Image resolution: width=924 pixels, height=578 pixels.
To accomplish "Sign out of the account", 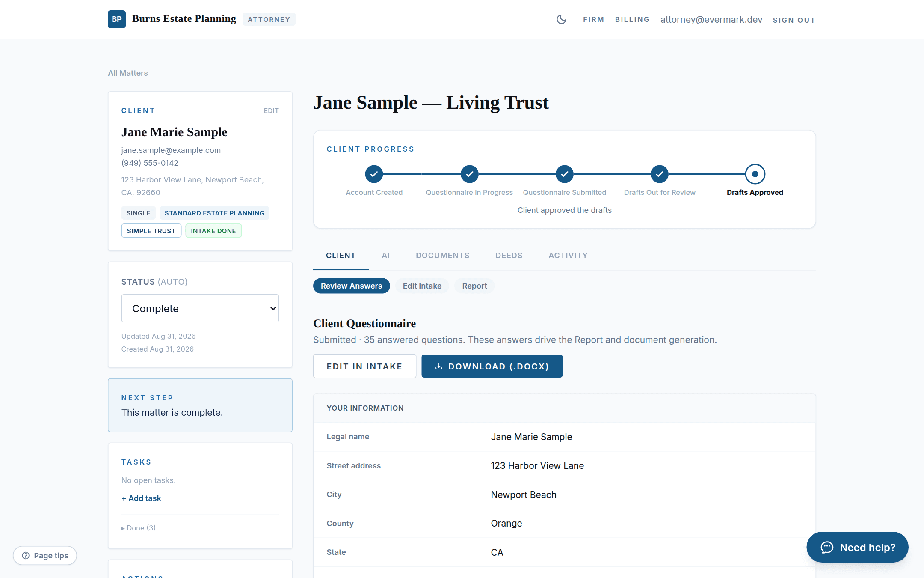I will 794,20.
